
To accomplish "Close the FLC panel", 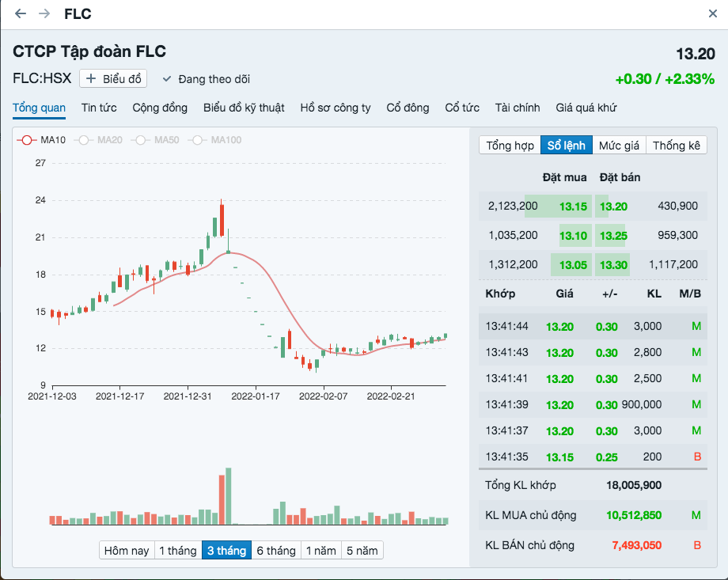I will click(x=713, y=13).
